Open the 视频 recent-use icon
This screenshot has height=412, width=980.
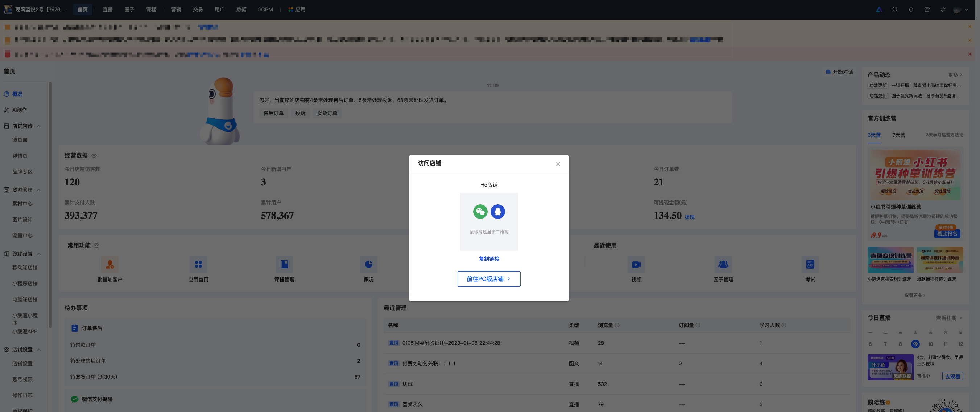coord(636,264)
